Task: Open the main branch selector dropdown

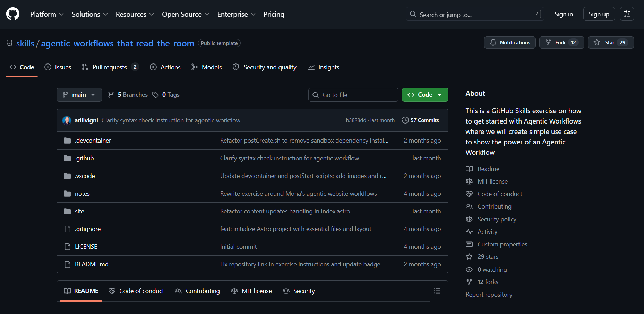Action: tap(79, 95)
